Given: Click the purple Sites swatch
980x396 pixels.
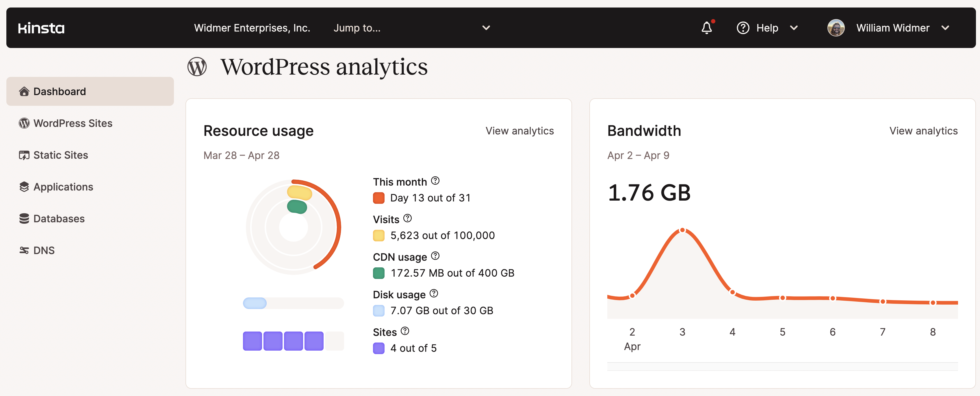Looking at the screenshot, I should (378, 348).
